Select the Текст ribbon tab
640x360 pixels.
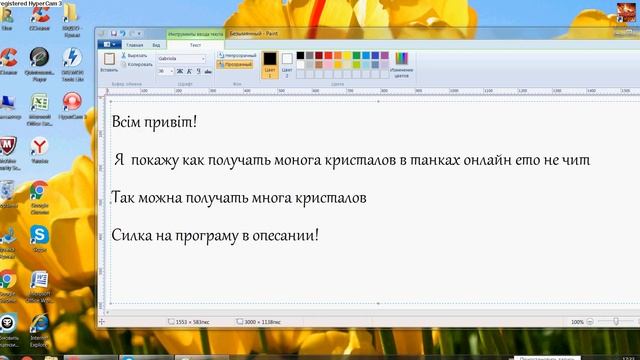tap(196, 45)
